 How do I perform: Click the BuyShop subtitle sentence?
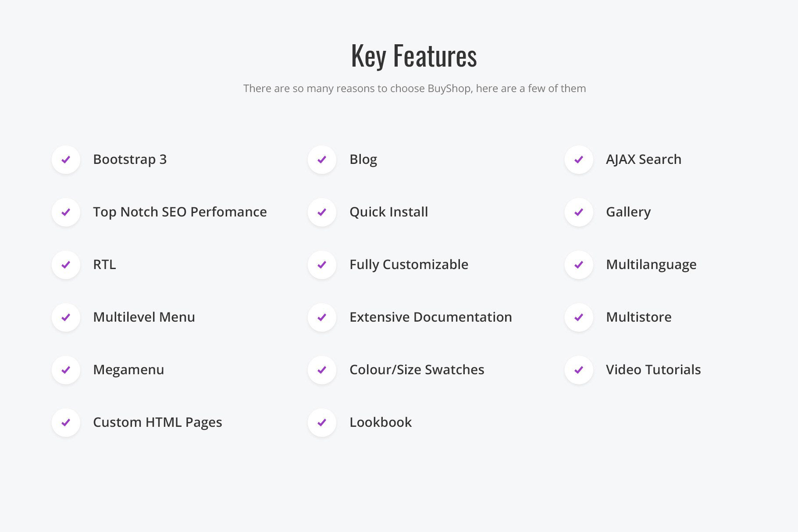tap(414, 88)
